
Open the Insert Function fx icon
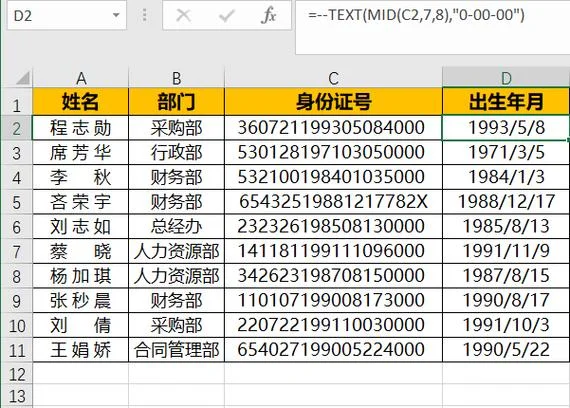point(269,16)
